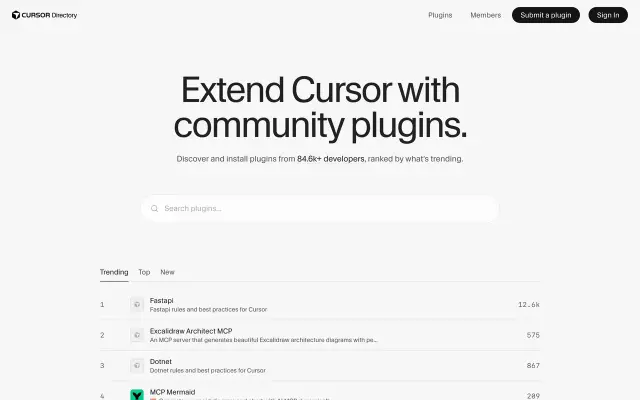Click rank number 2 in the trending list
Viewport: 640px width, 400px height.
coord(102,335)
